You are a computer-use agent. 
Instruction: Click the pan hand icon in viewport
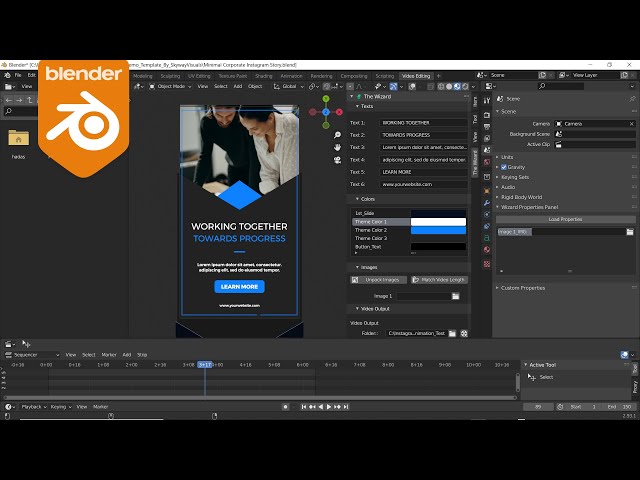pyautogui.click(x=337, y=147)
